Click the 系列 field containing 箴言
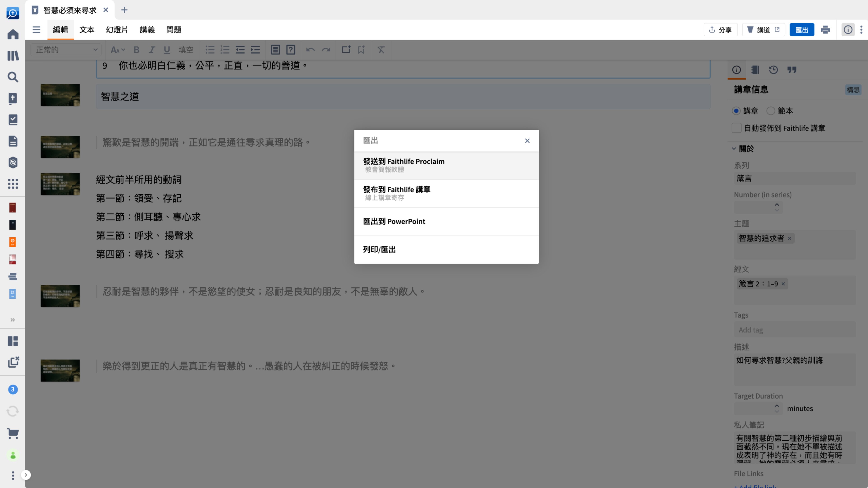 point(795,178)
